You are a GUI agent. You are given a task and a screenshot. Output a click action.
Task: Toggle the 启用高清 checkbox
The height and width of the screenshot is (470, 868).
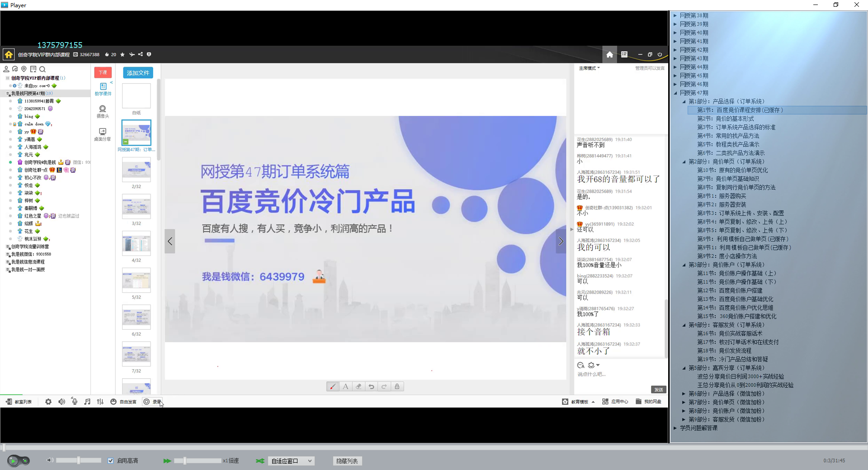[x=111, y=461]
